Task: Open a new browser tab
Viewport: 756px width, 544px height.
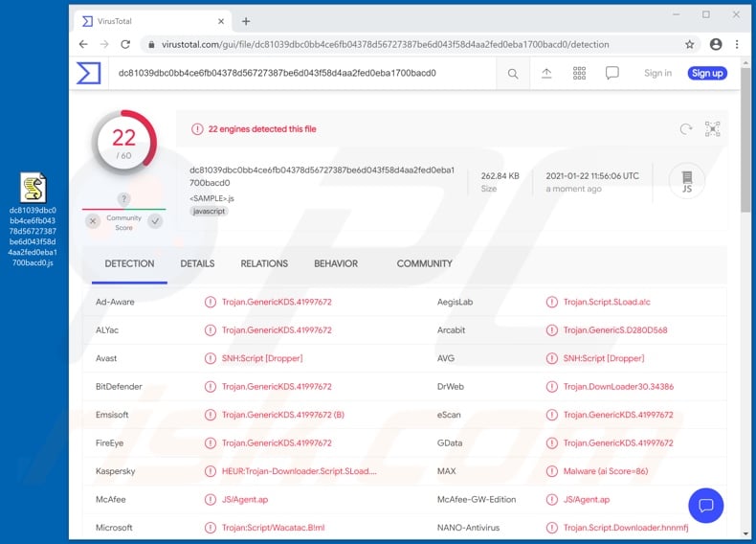Action: coord(246,21)
